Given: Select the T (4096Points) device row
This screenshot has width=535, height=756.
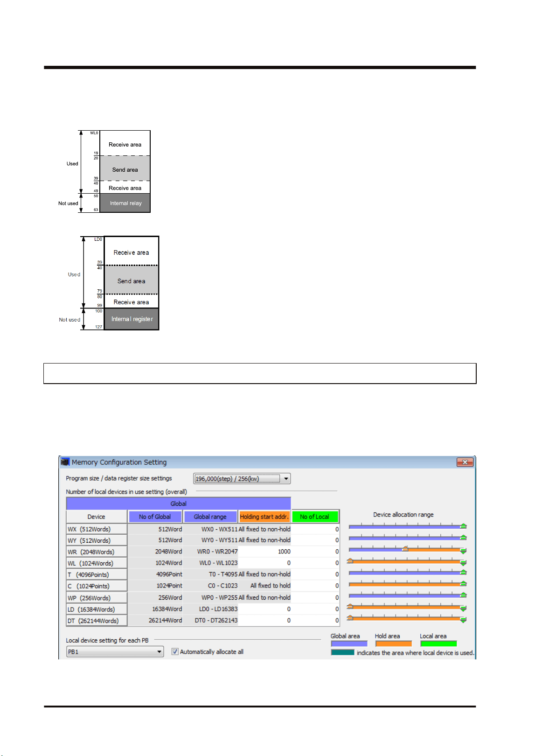Looking at the screenshot, I should [x=97, y=574].
